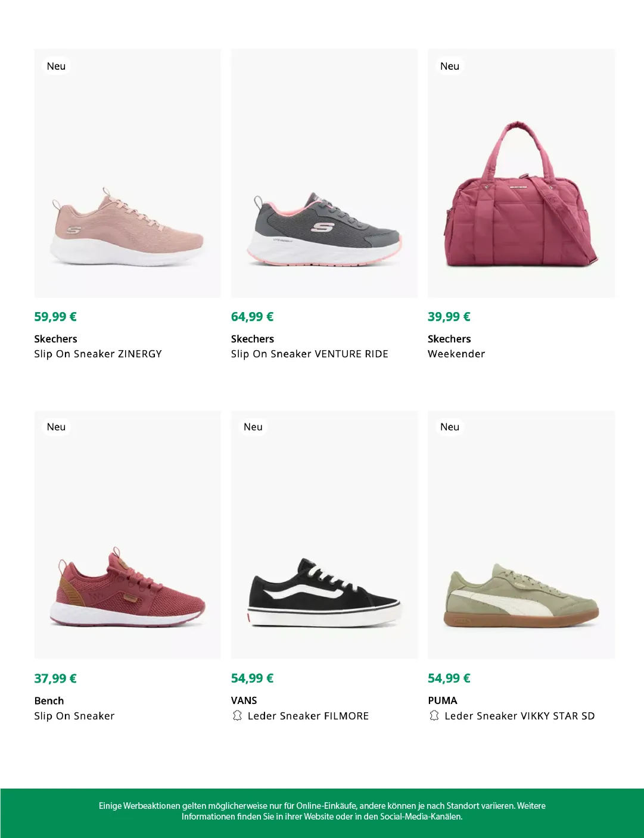Click the PUMA brand label
The image size is (644, 838).
tap(443, 700)
